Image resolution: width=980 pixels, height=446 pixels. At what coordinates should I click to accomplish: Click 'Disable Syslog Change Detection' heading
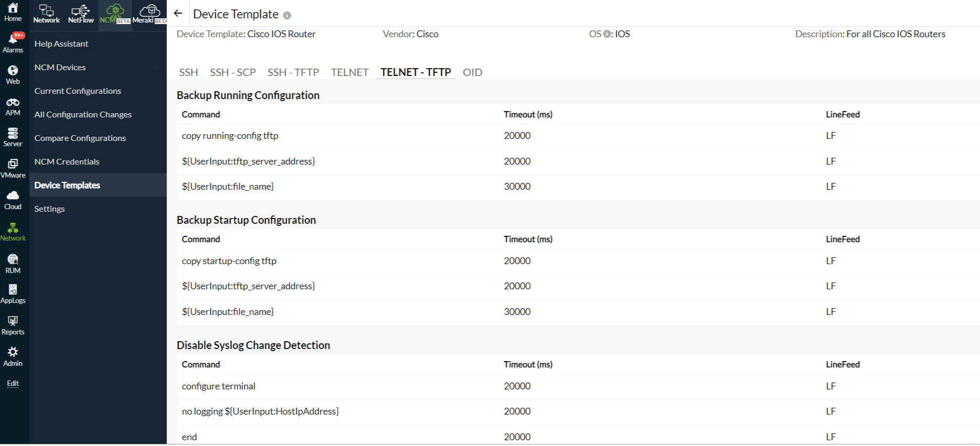(253, 345)
